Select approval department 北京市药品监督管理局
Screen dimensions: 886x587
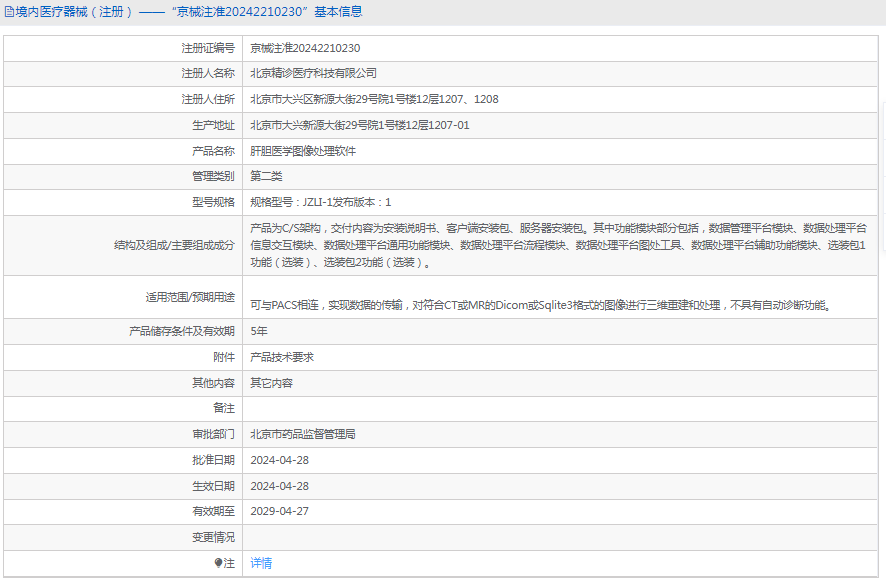pyautogui.click(x=303, y=434)
